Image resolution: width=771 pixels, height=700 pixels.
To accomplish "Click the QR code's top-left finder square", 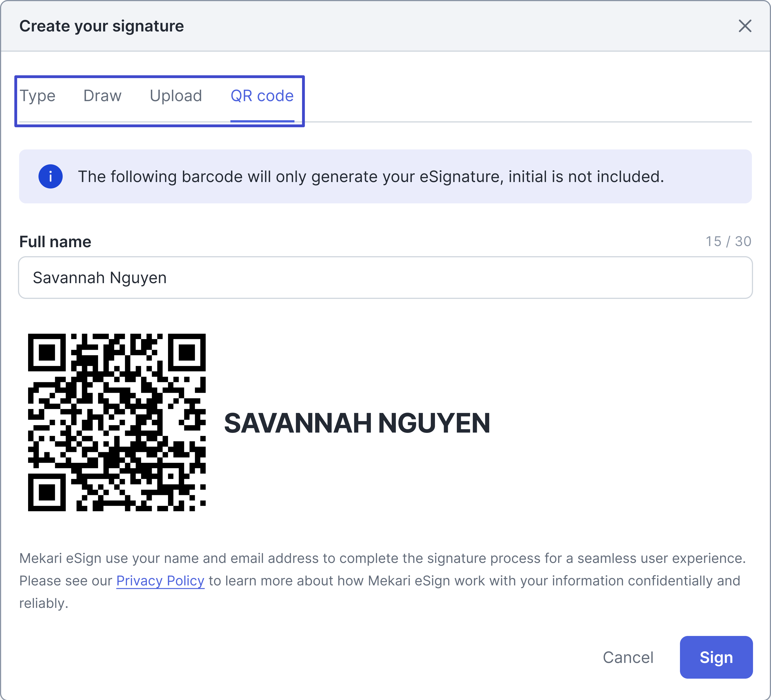I will click(x=47, y=352).
